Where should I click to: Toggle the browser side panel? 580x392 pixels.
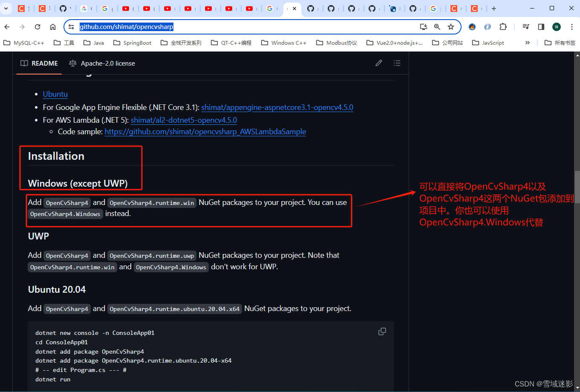tap(541, 27)
